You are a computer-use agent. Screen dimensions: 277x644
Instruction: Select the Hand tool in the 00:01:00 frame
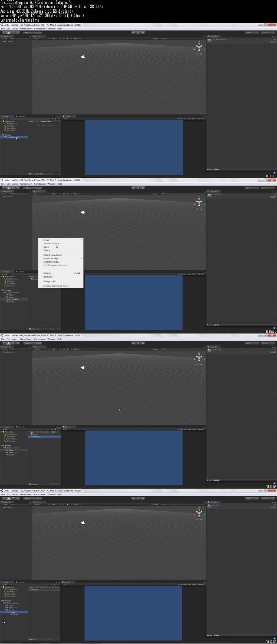[x=4, y=33]
